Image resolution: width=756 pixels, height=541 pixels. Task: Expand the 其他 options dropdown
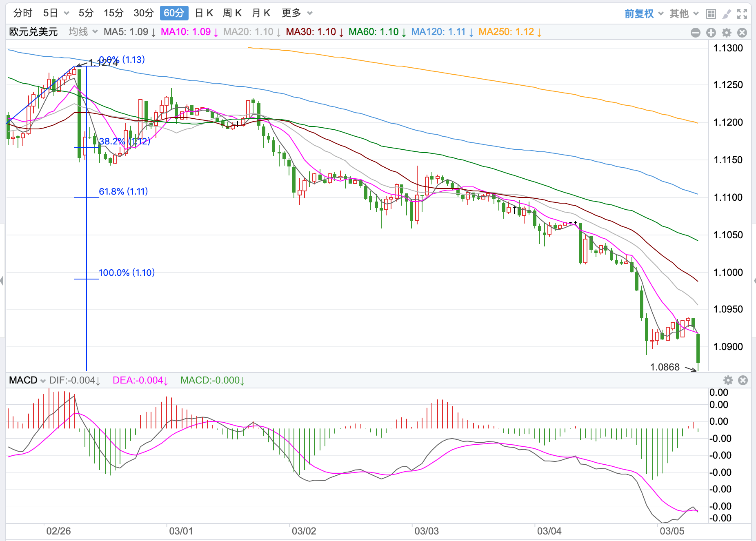tap(684, 14)
